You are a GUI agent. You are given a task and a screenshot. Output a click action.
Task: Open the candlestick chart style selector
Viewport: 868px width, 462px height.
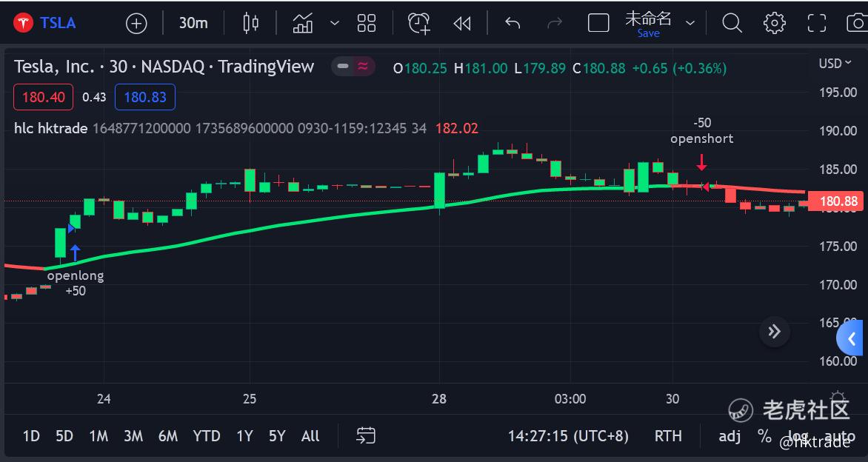251,23
